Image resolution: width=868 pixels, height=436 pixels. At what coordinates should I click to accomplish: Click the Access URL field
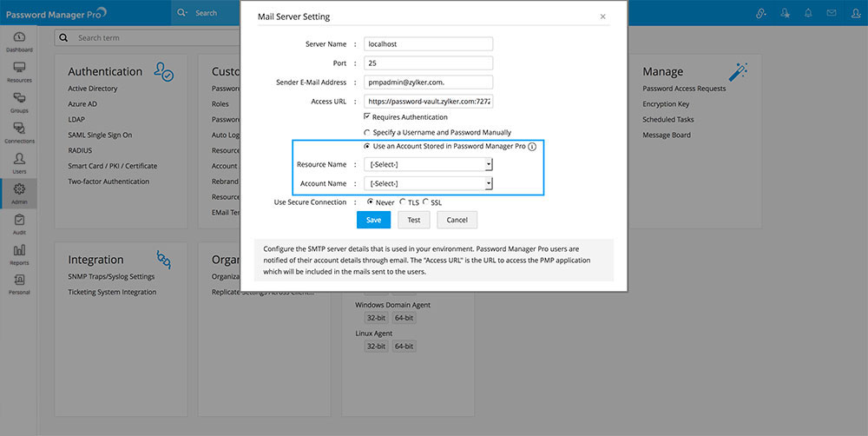[x=429, y=102]
